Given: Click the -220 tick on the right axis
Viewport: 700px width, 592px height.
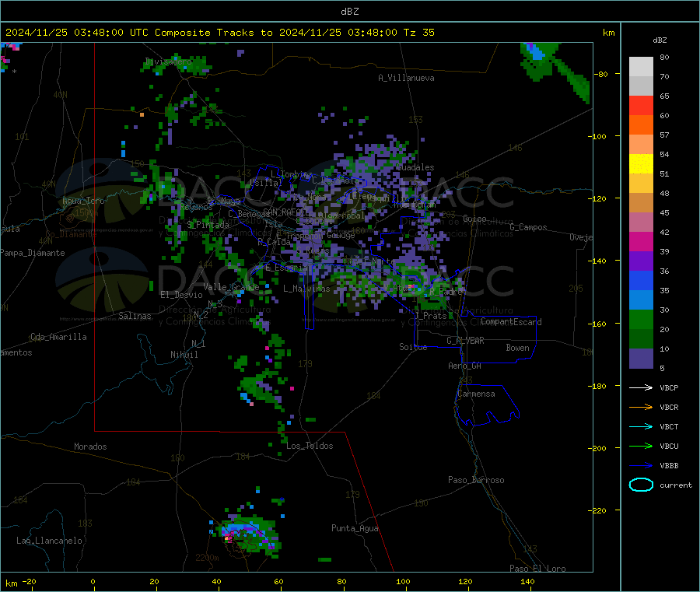Looking at the screenshot, I should [x=599, y=511].
